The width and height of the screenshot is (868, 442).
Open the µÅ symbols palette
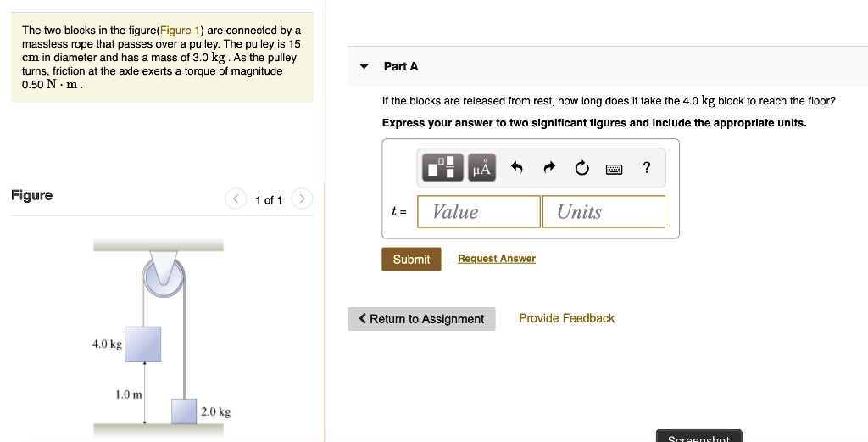[481, 168]
